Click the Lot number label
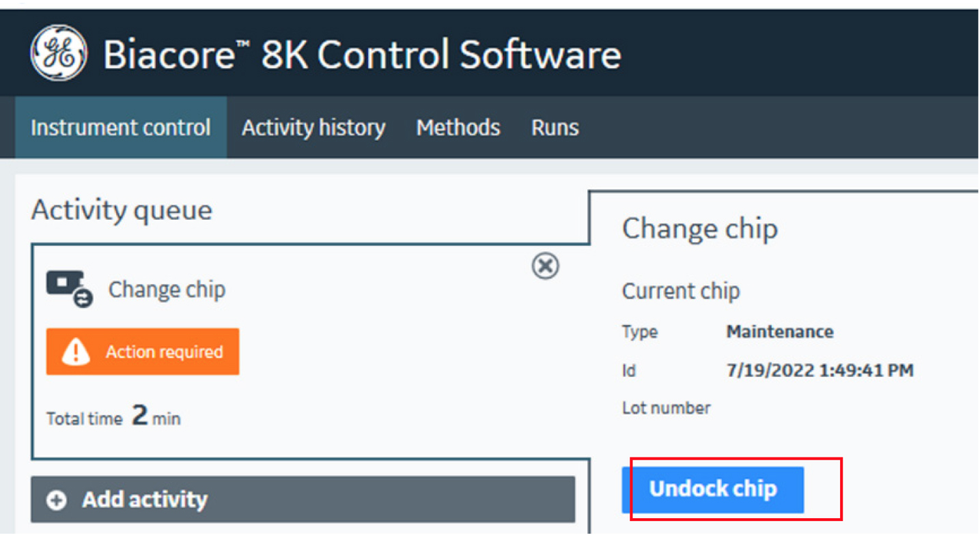The width and height of the screenshot is (980, 536). click(x=666, y=408)
